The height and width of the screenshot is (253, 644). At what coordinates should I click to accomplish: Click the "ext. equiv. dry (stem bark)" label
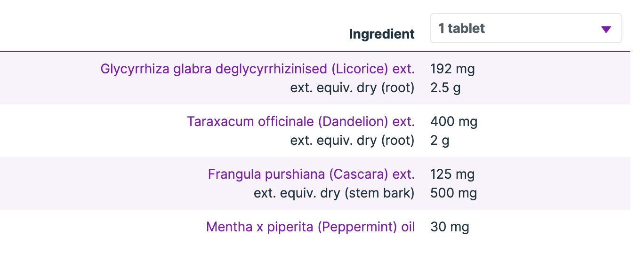point(334,193)
